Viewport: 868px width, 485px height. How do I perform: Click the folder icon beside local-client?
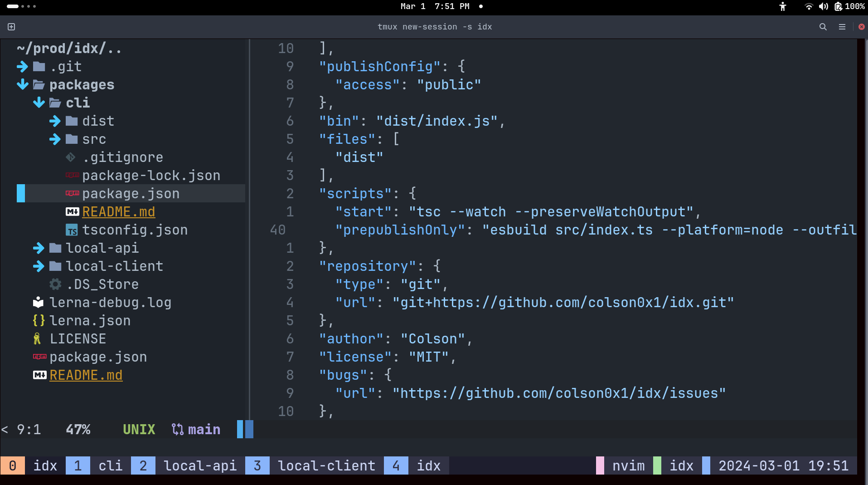click(55, 266)
